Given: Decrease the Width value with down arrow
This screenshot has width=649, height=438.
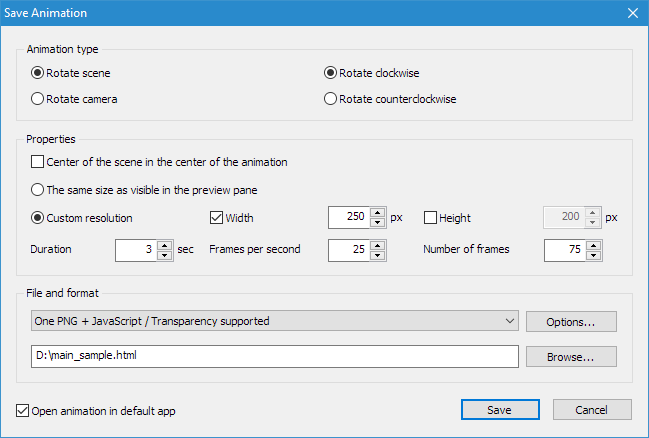Looking at the screenshot, I should (377, 223).
